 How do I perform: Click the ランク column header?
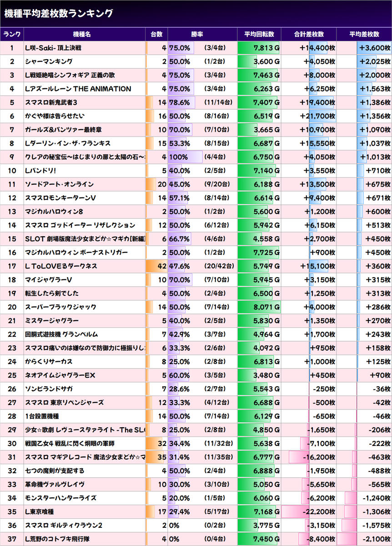pyautogui.click(x=12, y=34)
